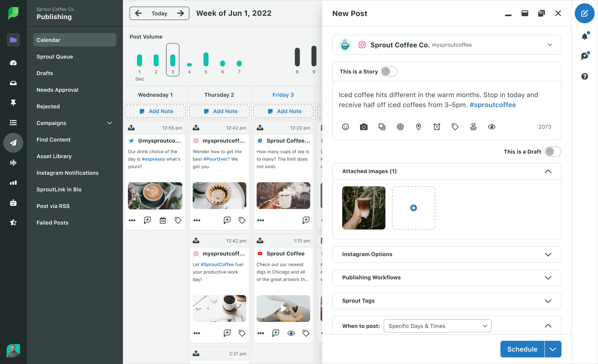Toggle the 'This is a Story' switch
The width and height of the screenshot is (598, 364).
[x=388, y=71]
